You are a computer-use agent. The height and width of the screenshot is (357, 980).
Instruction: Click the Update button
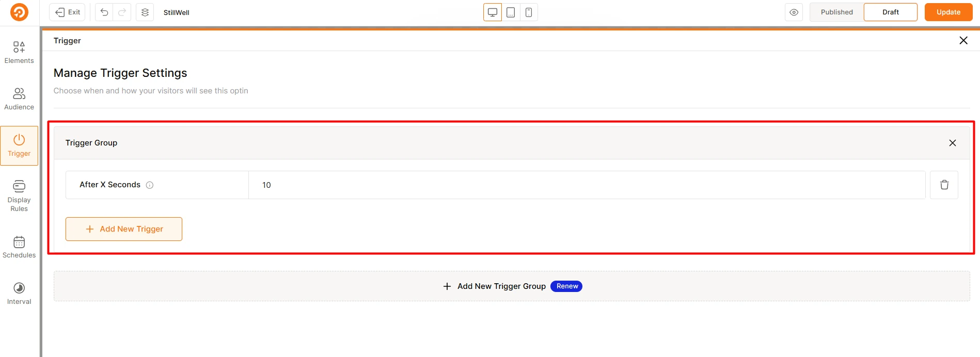[949, 12]
